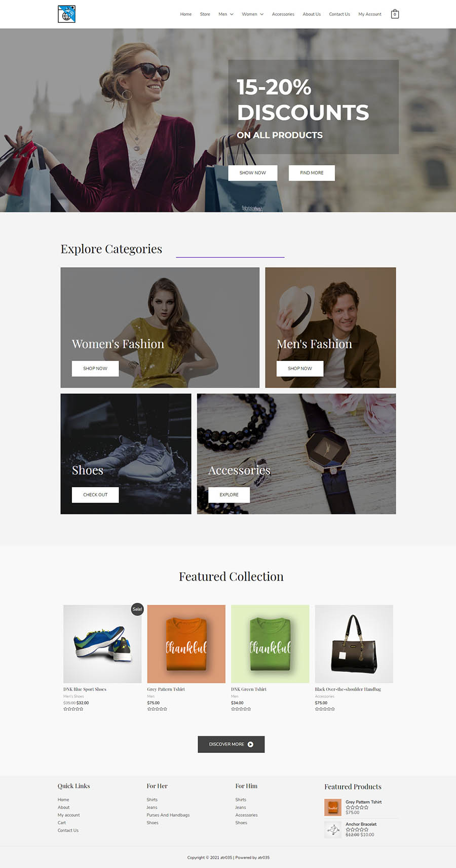This screenshot has height=868, width=456.
Task: Click the DISCOVER MORE button
Action: coord(231,744)
